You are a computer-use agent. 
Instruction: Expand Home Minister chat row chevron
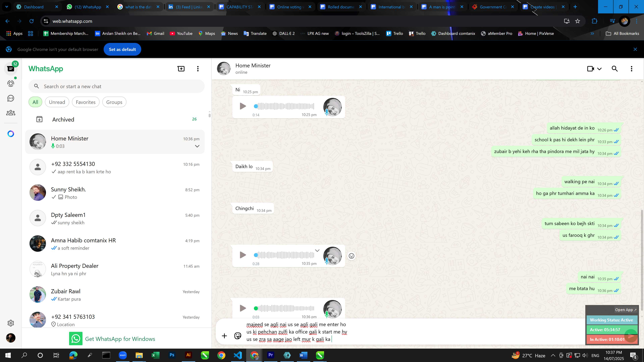tap(197, 146)
